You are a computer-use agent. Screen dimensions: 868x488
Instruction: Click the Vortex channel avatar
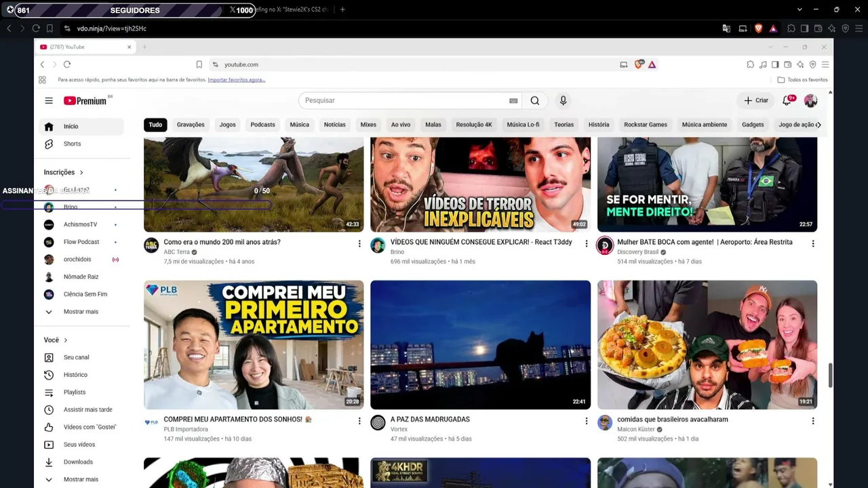click(378, 423)
